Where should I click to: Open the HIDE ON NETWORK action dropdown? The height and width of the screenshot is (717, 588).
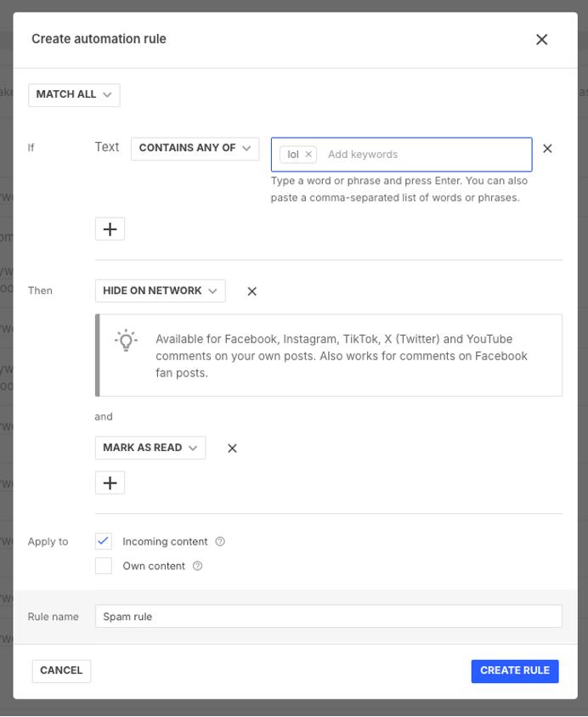click(160, 291)
